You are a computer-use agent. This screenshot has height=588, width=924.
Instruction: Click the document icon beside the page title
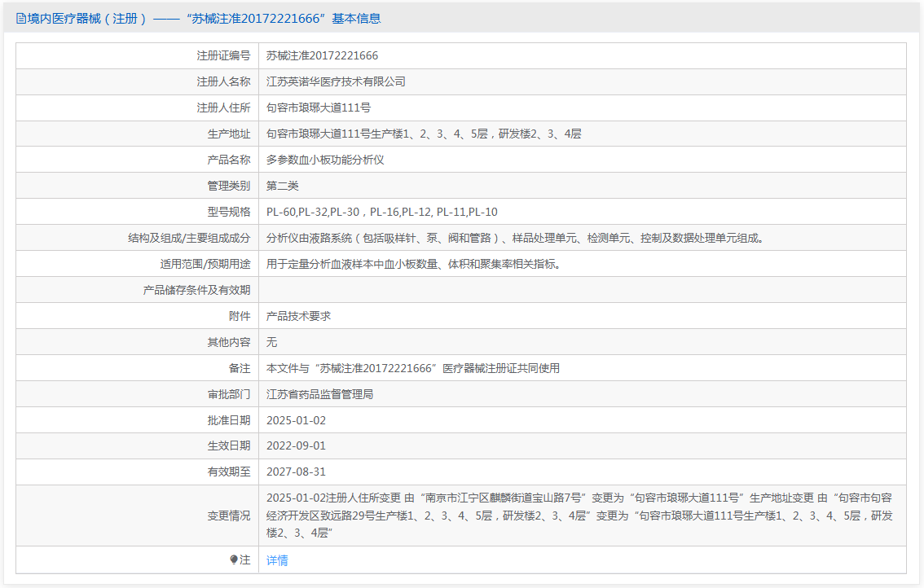coord(20,19)
